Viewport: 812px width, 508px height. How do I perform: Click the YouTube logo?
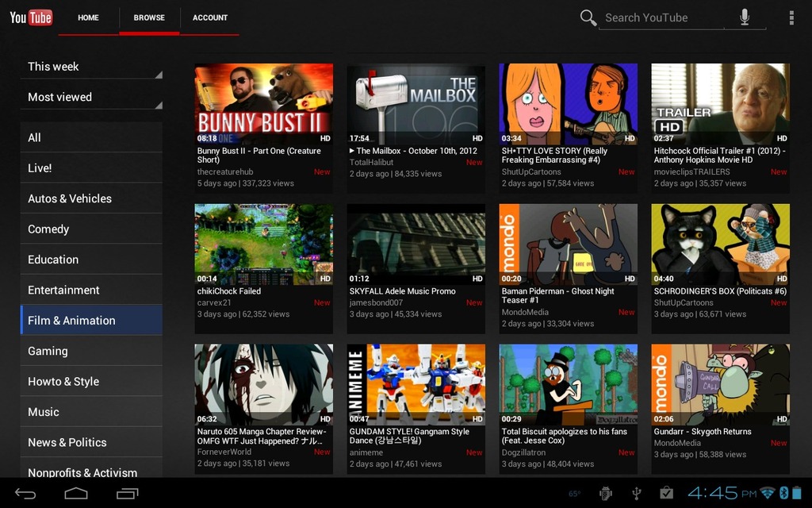tap(31, 17)
